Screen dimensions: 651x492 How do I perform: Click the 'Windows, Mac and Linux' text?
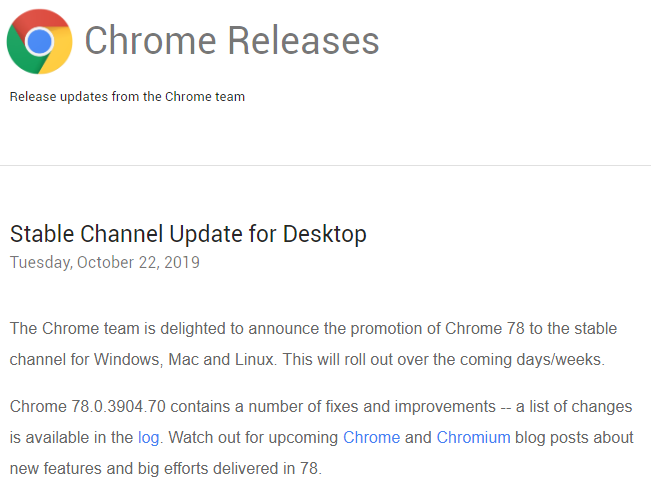[184, 360]
